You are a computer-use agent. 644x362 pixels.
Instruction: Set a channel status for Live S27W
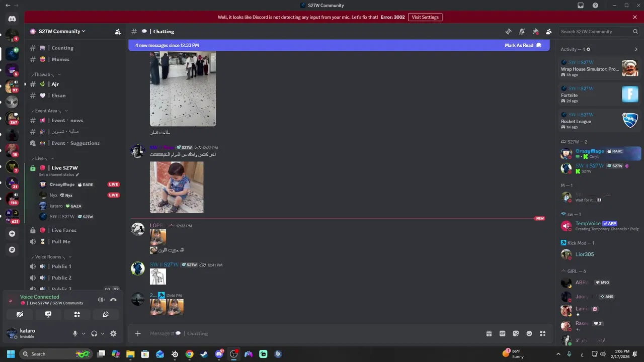(x=59, y=174)
